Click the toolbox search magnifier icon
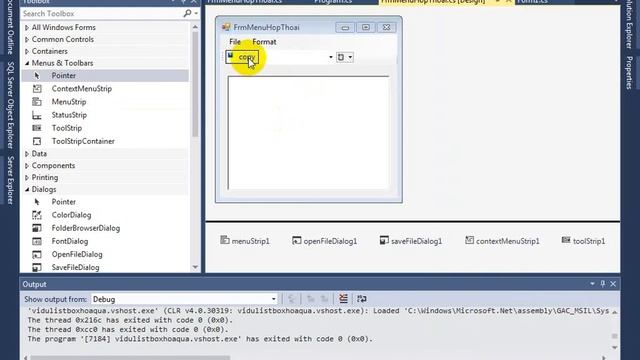 pyautogui.click(x=187, y=13)
